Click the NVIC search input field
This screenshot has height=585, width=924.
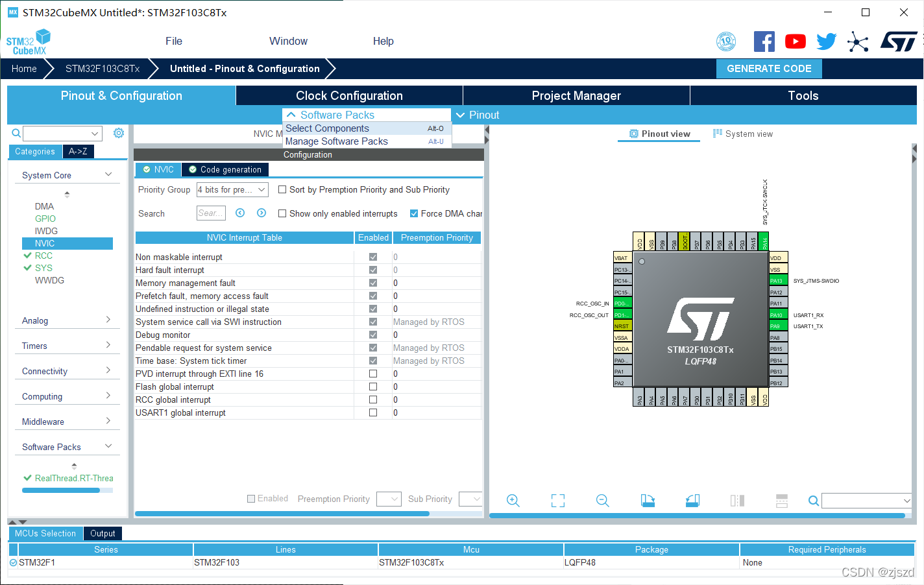point(211,213)
